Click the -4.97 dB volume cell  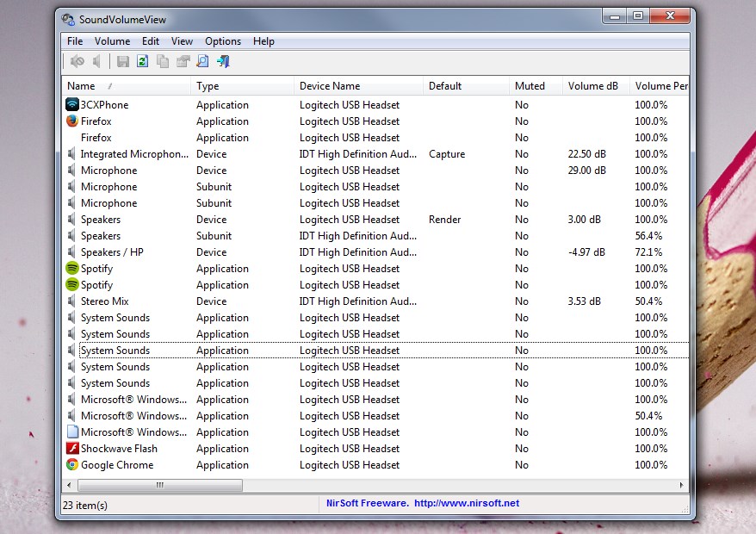pyautogui.click(x=586, y=251)
